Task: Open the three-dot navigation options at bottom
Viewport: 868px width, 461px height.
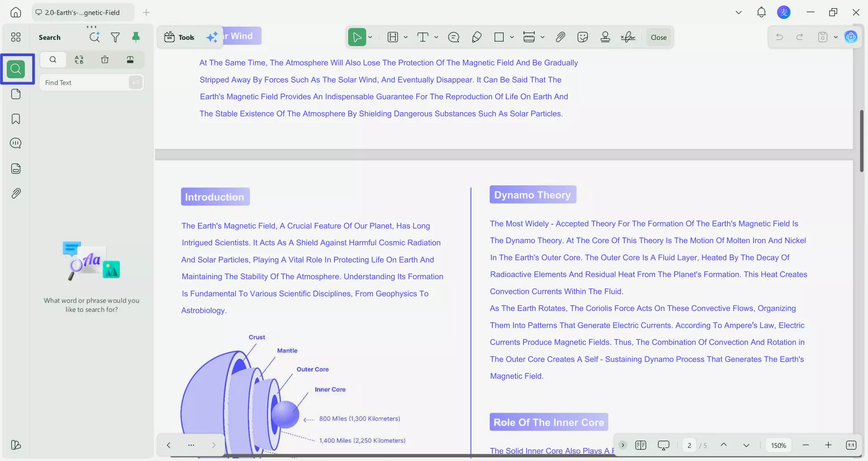Action: pyautogui.click(x=191, y=445)
